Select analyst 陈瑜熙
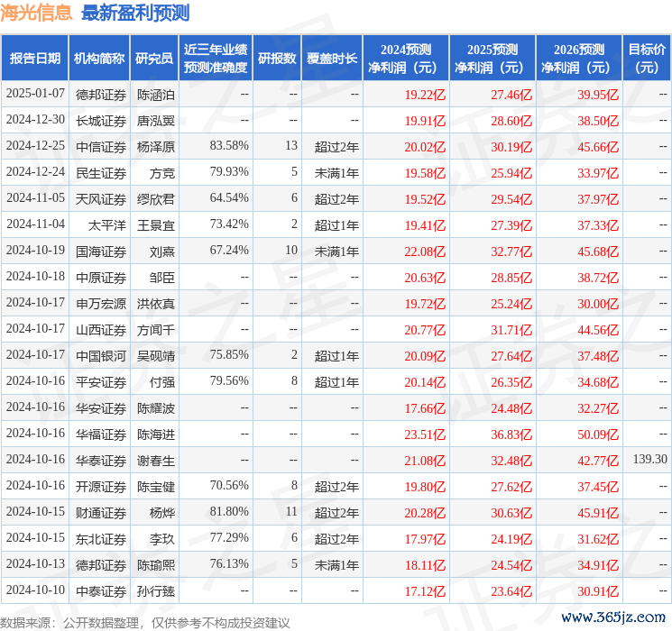Viewport: 672px width, 631px height. click(x=155, y=565)
